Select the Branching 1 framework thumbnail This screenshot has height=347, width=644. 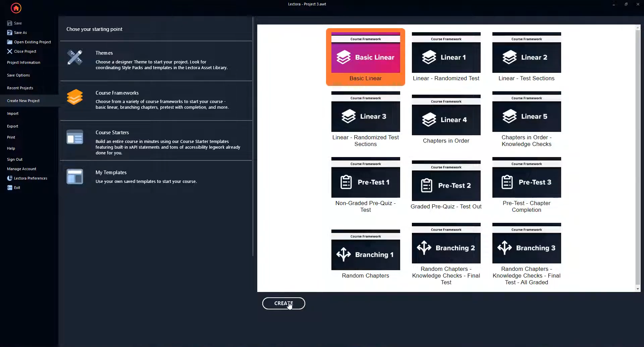click(x=366, y=250)
